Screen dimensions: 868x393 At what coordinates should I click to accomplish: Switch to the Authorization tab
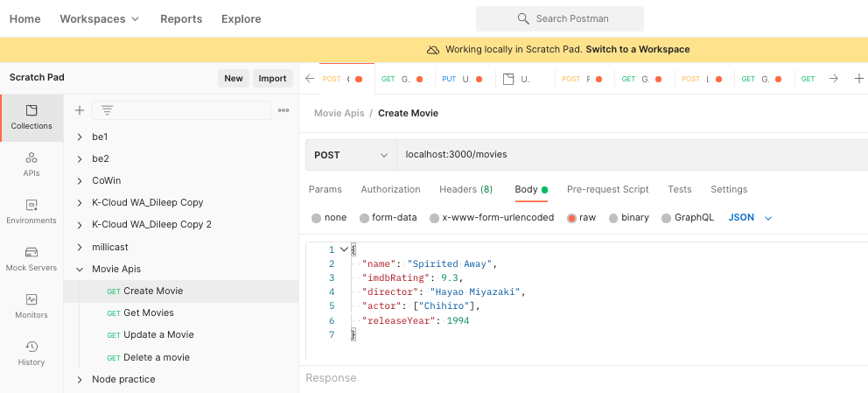point(390,189)
